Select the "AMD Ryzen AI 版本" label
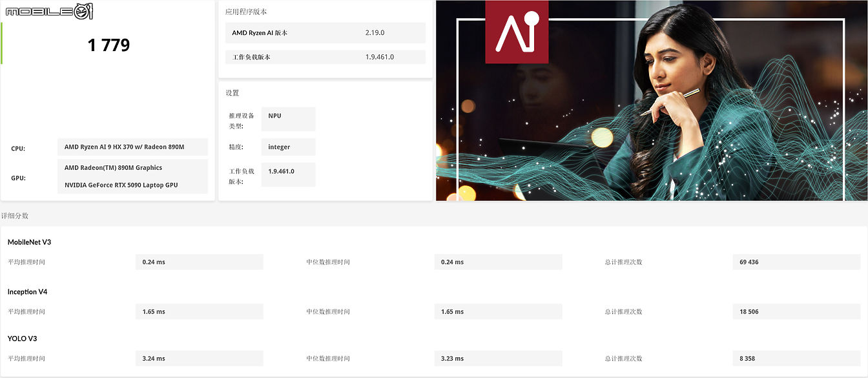 (x=260, y=33)
